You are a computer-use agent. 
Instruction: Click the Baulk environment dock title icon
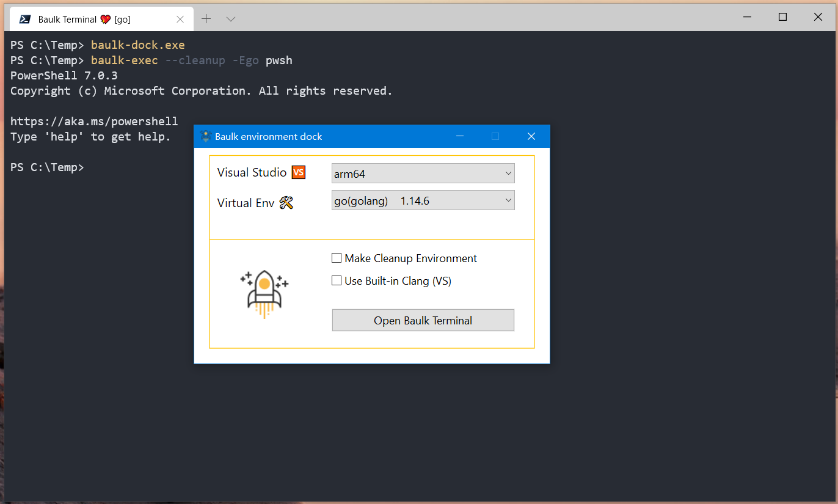pos(206,136)
